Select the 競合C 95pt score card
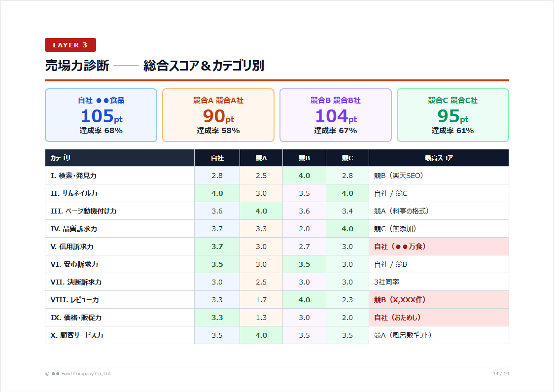 452,115
